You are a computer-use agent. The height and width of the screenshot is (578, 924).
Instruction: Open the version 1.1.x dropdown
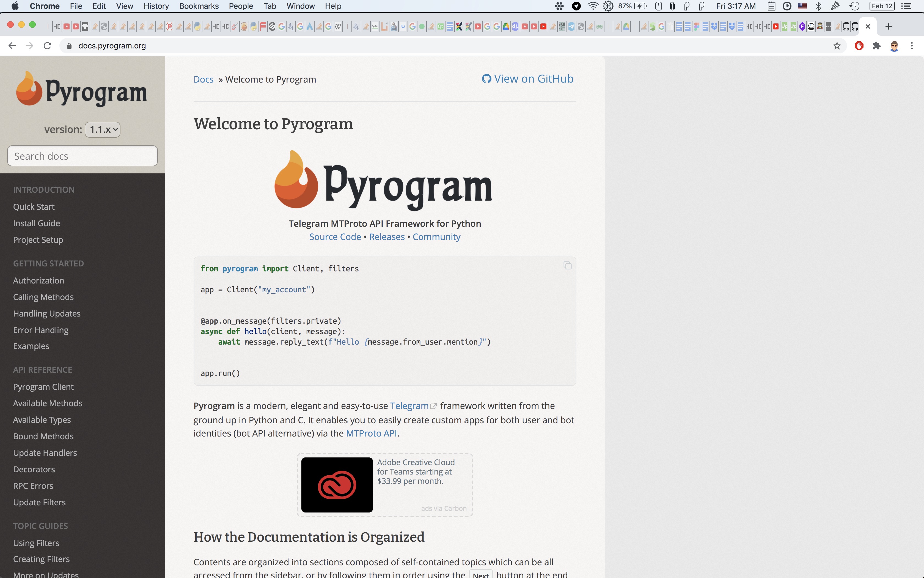click(103, 130)
